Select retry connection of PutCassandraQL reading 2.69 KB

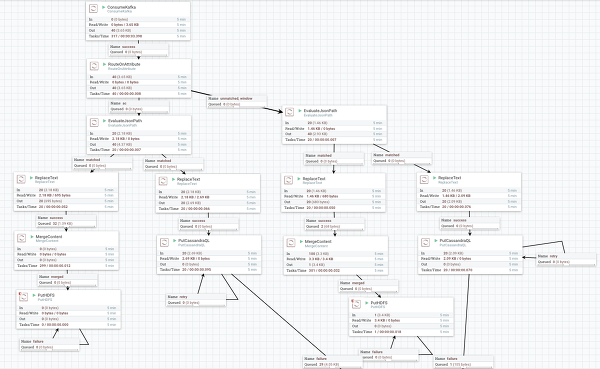[196, 300]
